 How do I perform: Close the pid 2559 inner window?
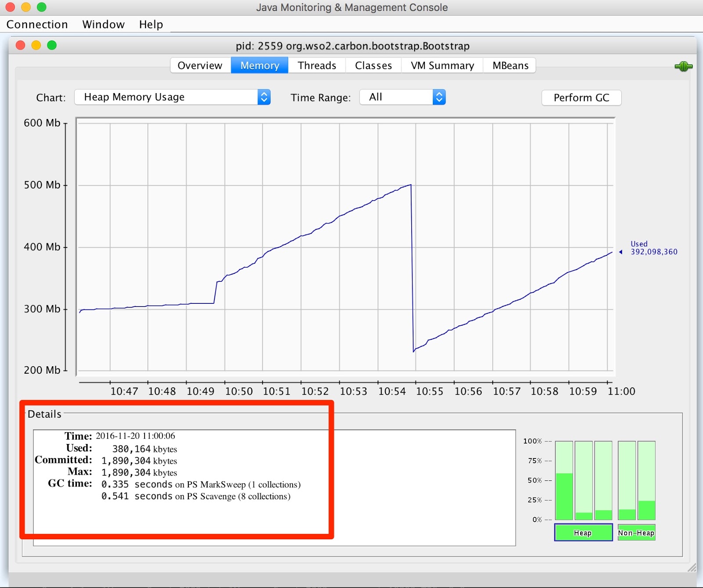pyautogui.click(x=20, y=45)
